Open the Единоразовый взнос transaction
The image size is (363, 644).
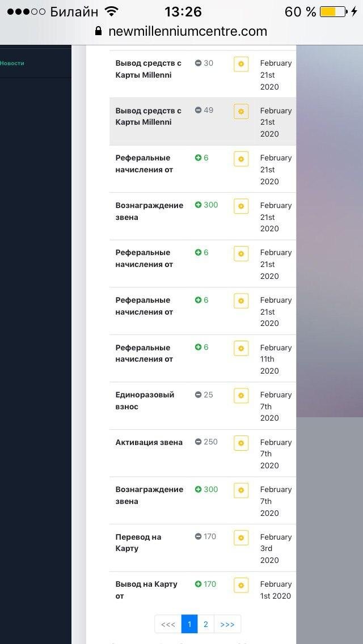pos(145,400)
